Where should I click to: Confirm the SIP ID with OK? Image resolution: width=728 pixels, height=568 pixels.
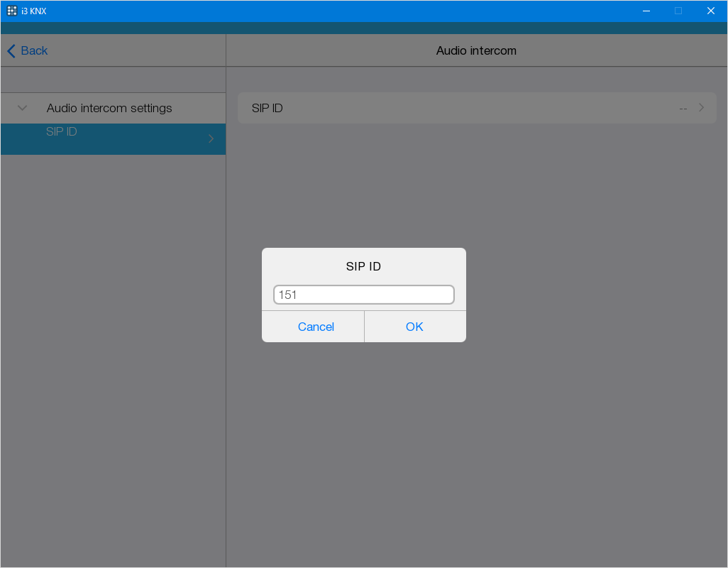click(x=414, y=327)
